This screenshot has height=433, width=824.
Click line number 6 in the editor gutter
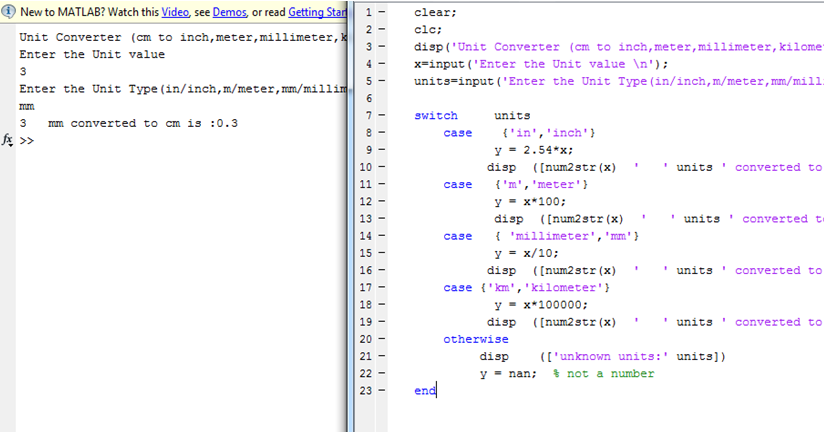[x=369, y=98]
